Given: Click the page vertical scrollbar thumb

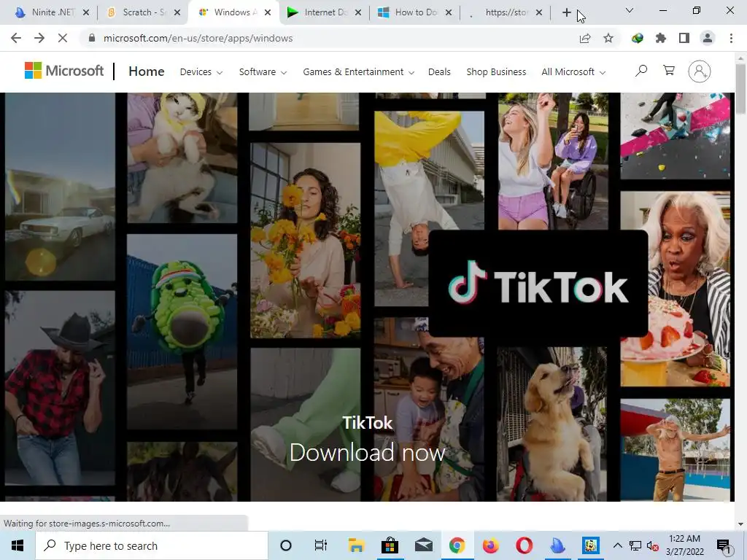Looking at the screenshot, I should (740, 89).
